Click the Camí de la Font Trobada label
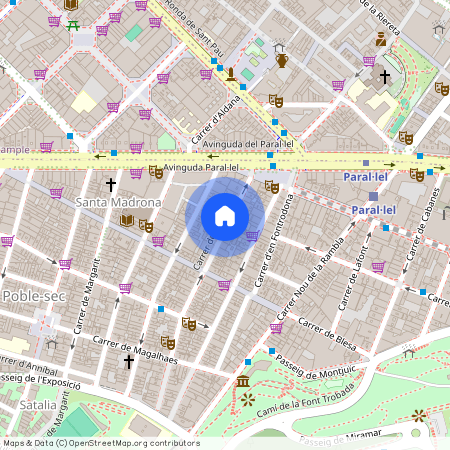The height and width of the screenshot is (450, 450). pos(306,400)
